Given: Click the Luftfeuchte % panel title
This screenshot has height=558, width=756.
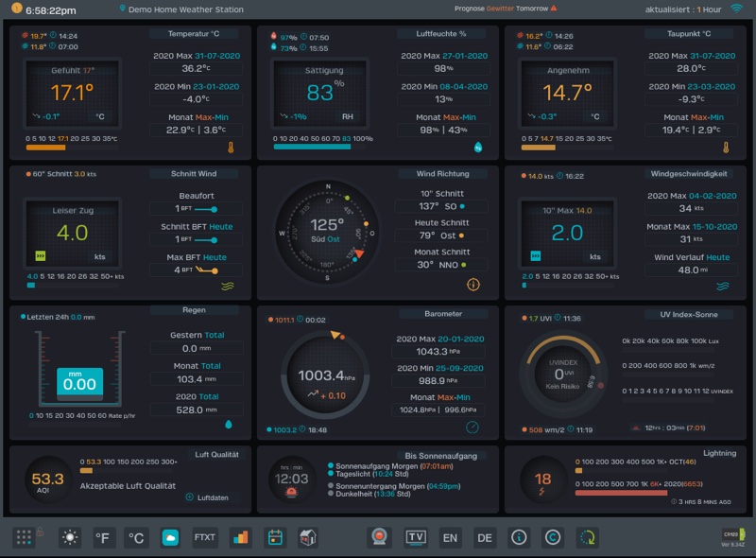Looking at the screenshot, I should click(441, 34).
